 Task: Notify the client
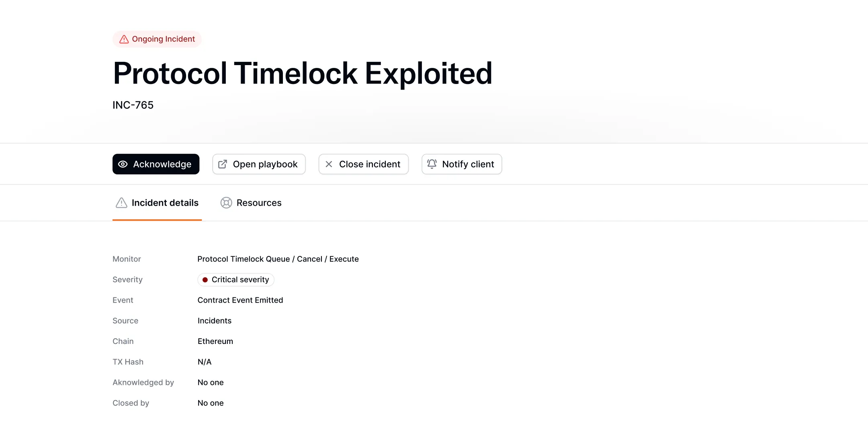coord(462,164)
